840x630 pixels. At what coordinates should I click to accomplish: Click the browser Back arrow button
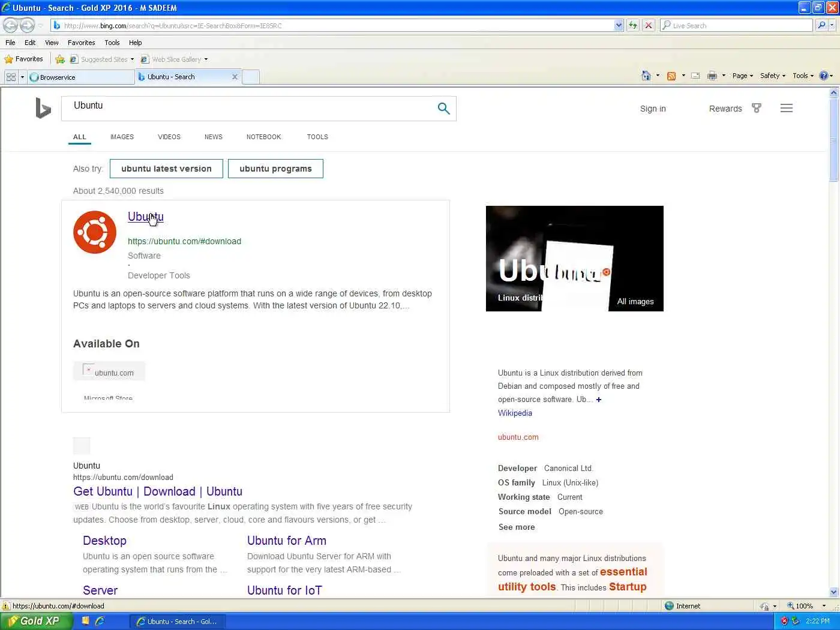pos(10,25)
